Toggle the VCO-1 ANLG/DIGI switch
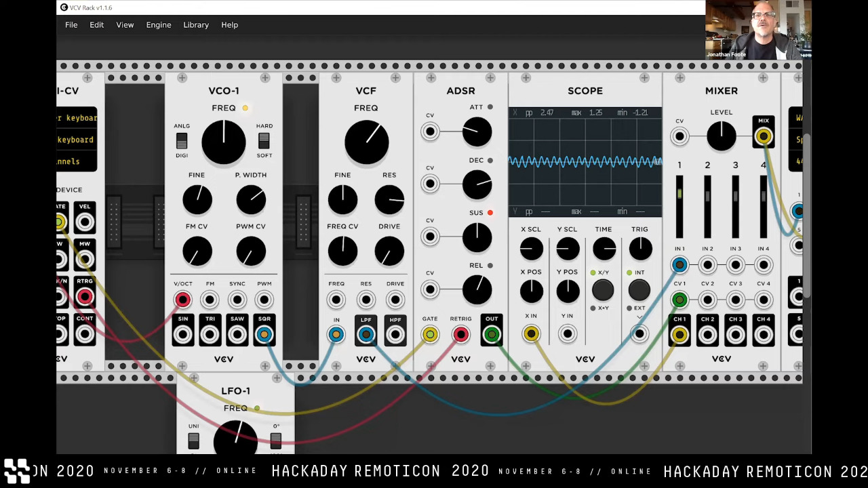Image resolution: width=868 pixels, height=488 pixels. click(182, 140)
